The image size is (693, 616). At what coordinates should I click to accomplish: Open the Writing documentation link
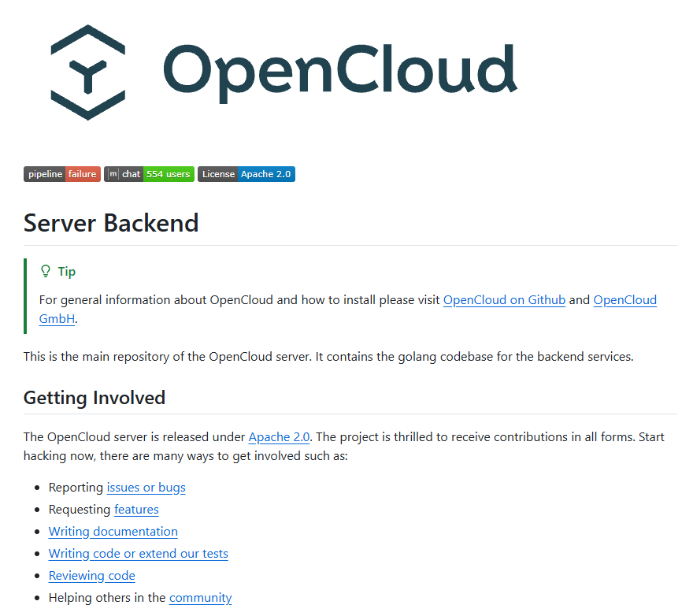pos(113,531)
